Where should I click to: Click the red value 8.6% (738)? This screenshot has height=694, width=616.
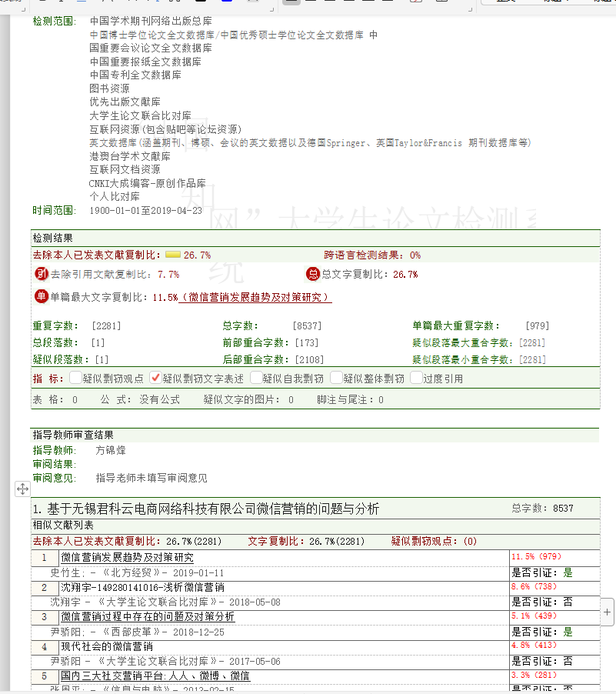[534, 586]
